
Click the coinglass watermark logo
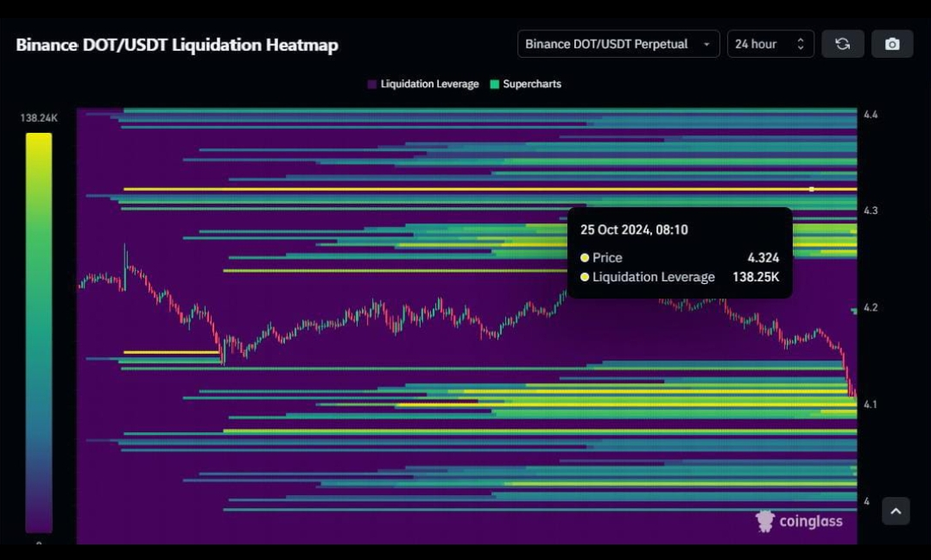(799, 520)
